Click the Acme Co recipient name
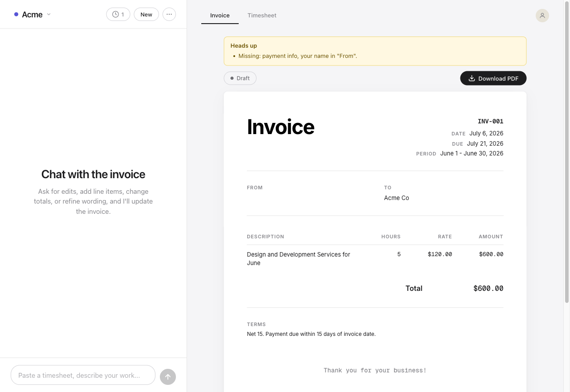The width and height of the screenshot is (570, 392). coord(396,198)
